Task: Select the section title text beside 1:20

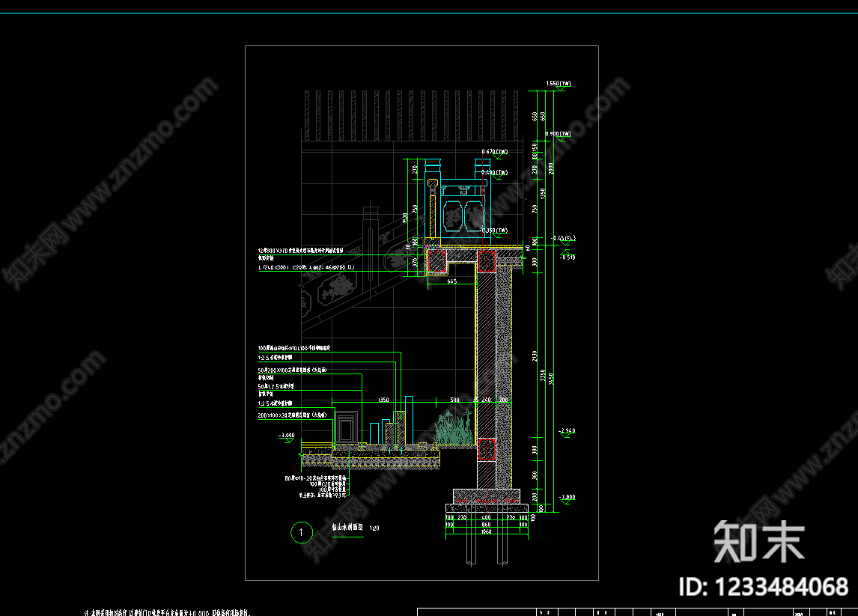Action: coord(347,528)
